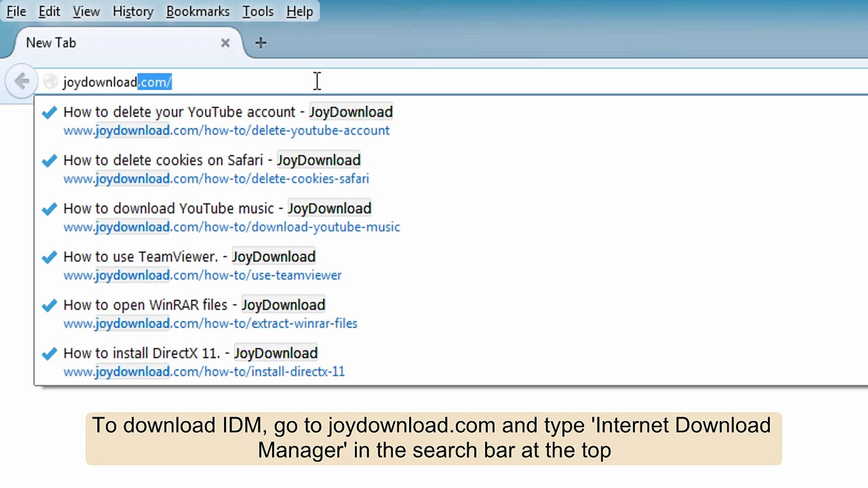The image size is (868, 488).
Task: Click the text cursor in the address bar
Action: click(x=316, y=81)
